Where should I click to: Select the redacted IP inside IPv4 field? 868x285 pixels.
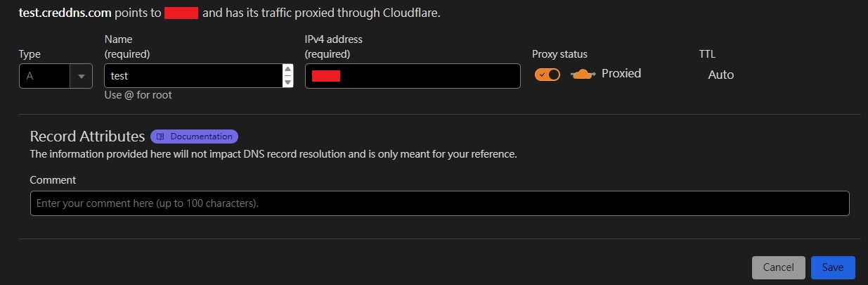click(326, 76)
